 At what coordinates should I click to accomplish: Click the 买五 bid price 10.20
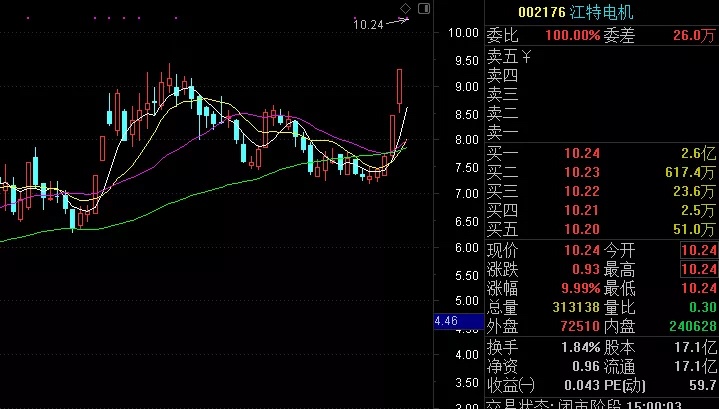point(584,229)
